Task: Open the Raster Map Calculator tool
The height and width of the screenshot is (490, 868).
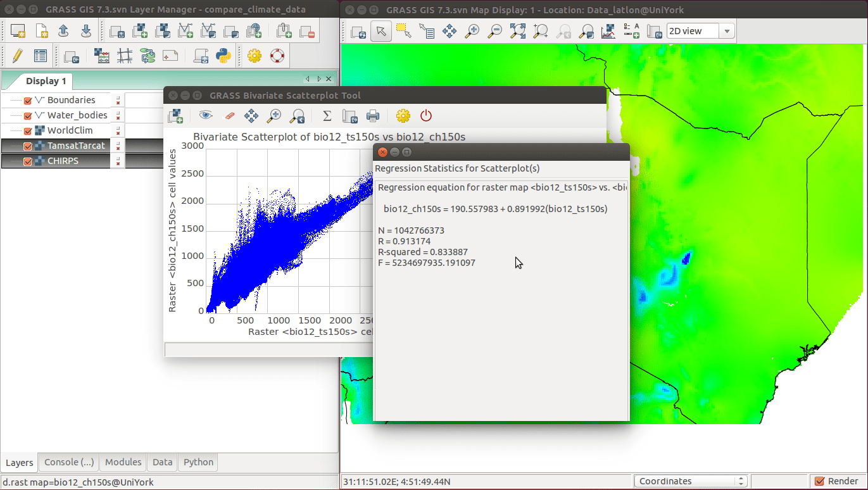Action: click(102, 56)
